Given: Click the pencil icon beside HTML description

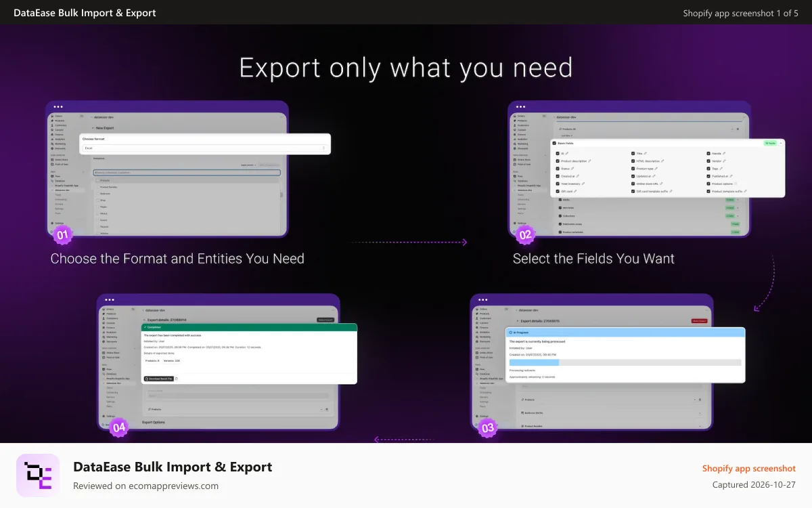Looking at the screenshot, I should 662,161.
